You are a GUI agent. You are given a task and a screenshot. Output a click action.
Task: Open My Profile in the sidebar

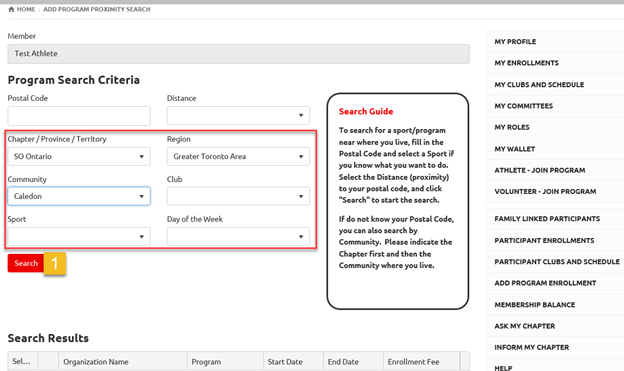tap(515, 42)
